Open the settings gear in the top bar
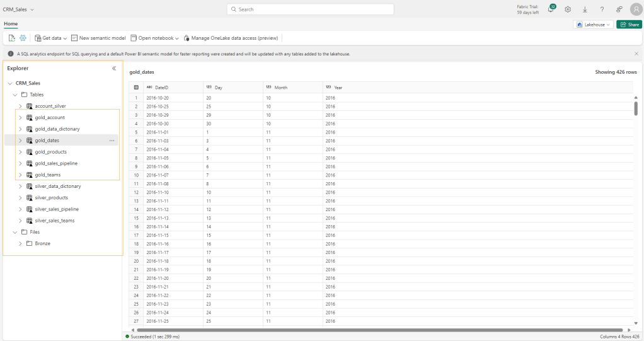The height and width of the screenshot is (341, 644). click(568, 9)
